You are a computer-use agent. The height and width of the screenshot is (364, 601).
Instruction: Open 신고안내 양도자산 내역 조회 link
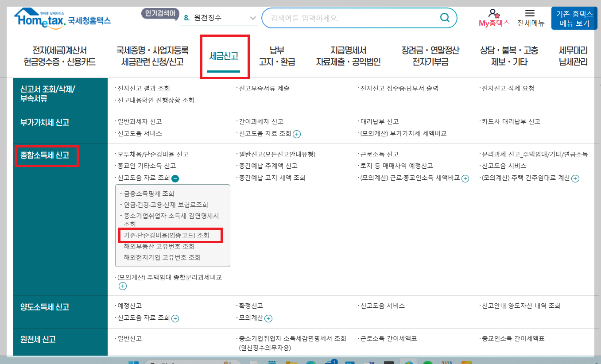(521, 306)
